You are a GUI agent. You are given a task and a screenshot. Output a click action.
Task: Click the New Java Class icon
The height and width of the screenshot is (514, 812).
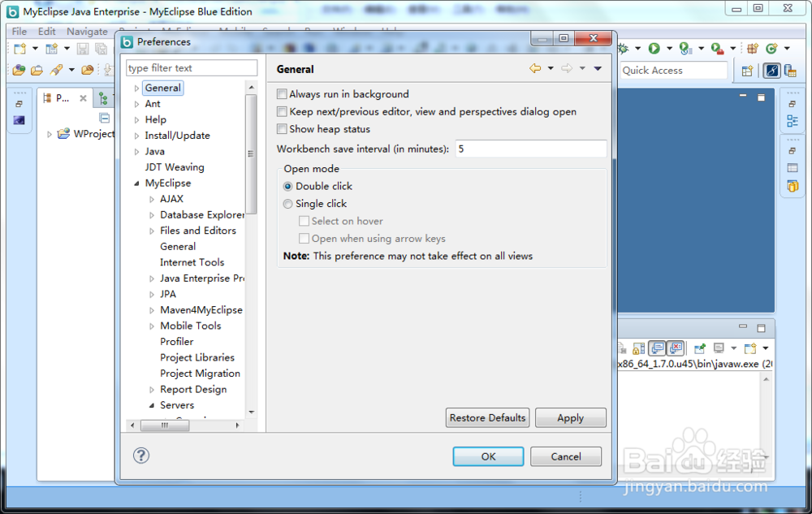tap(771, 49)
